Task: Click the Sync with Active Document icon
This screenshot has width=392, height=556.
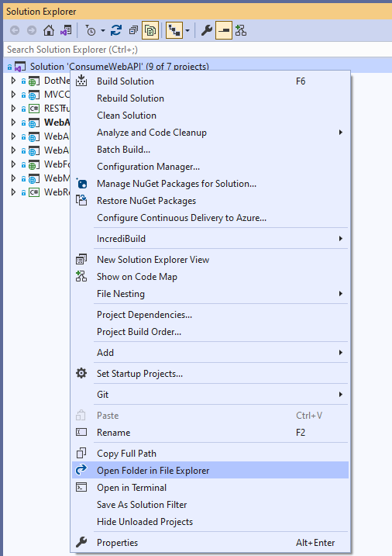Action: [115, 30]
